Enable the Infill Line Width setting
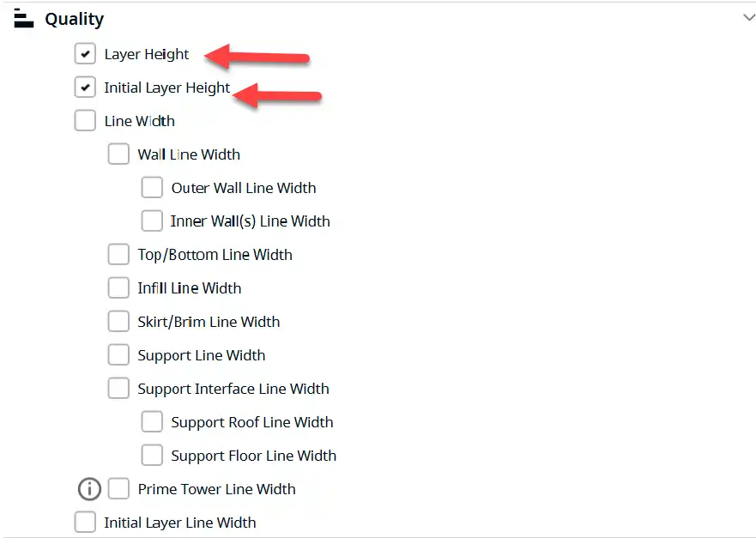The width and height of the screenshot is (756, 538). tap(118, 287)
